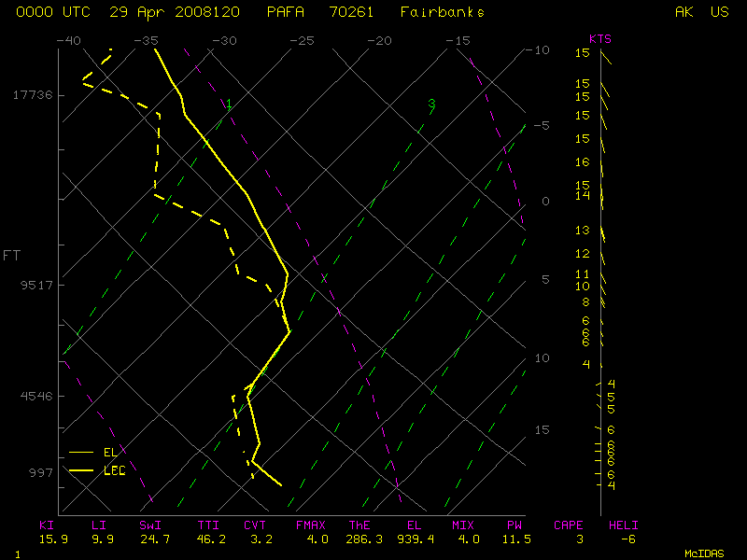The image size is (747, 560).
Task: Click the 'McIDAS' credit text
Action: 704,553
